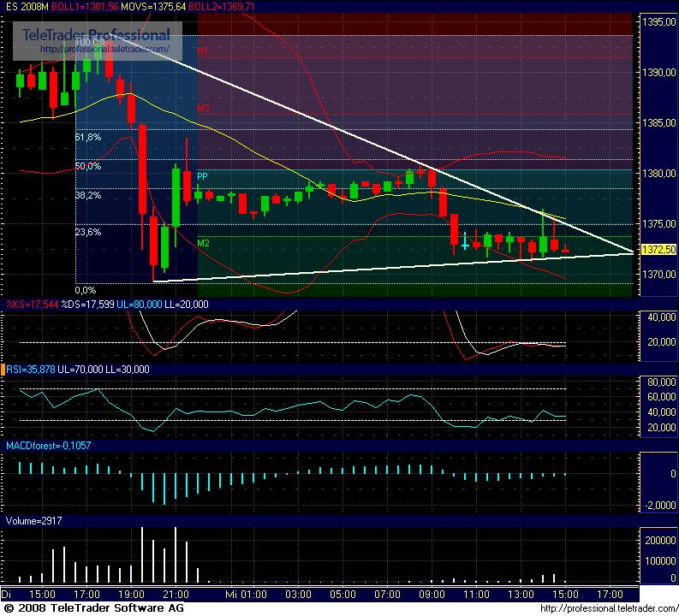Select the %DS=17,599 stochastic value
This screenshot has width=679, height=616.
point(87,305)
